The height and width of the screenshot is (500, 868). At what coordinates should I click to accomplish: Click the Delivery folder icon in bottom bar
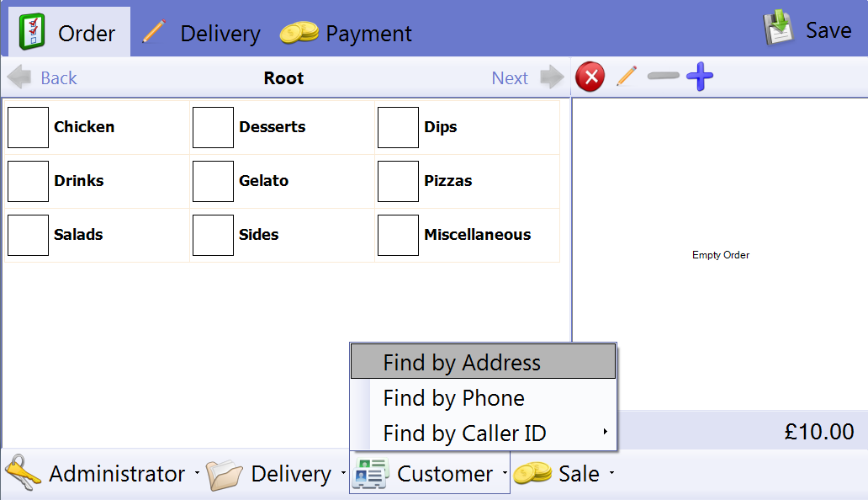click(x=225, y=474)
